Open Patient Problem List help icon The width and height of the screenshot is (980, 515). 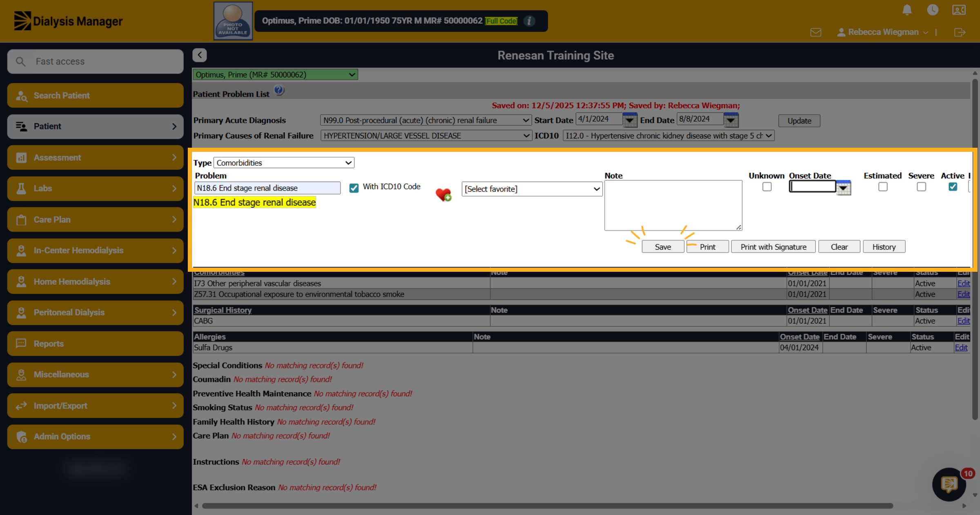[279, 91]
